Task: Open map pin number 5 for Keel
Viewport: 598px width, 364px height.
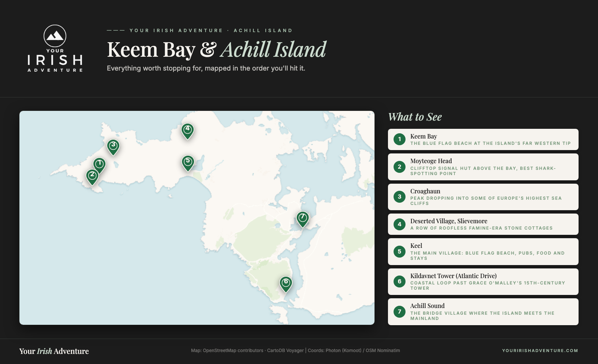Action: [x=188, y=163]
